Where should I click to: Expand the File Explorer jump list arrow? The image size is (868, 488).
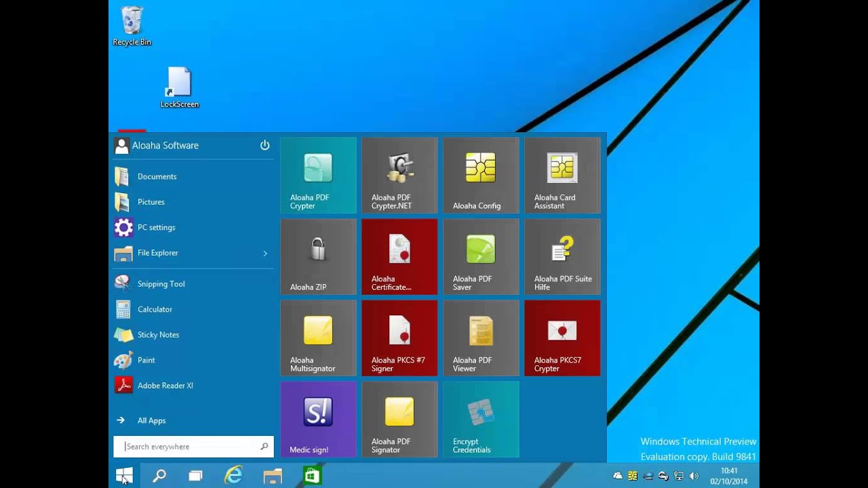pos(265,253)
